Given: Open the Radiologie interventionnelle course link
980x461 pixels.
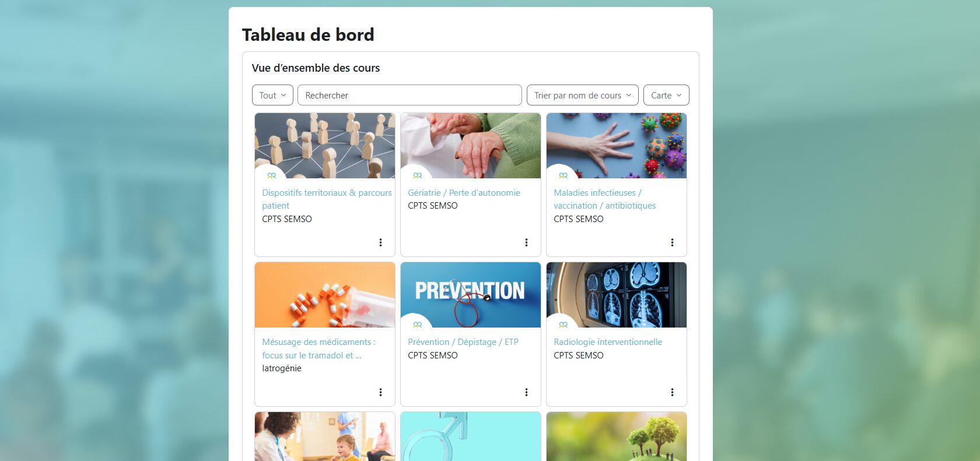Looking at the screenshot, I should 608,342.
